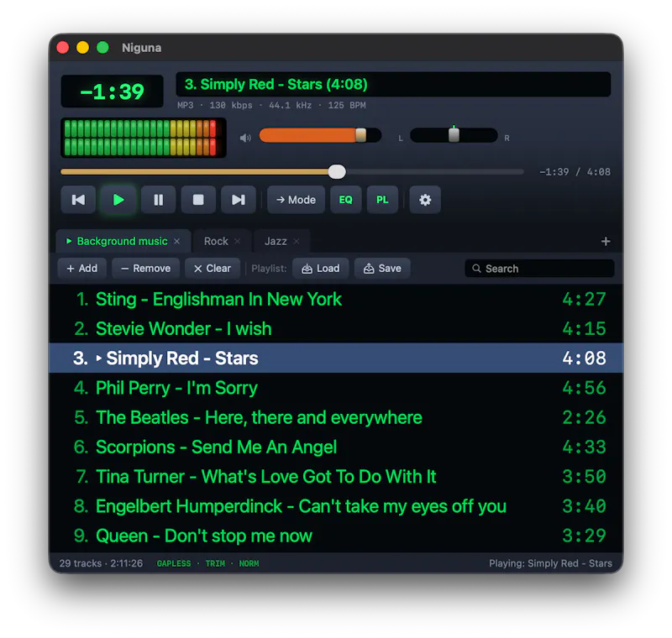Click the large -1:39 time display
The image size is (672, 638).
pos(113,92)
